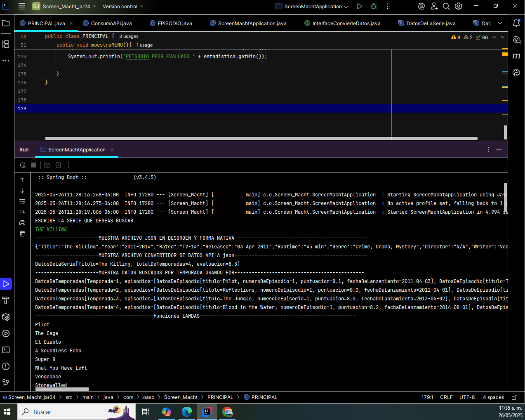Open more run actions vertical dots in title bar

(x=388, y=6)
